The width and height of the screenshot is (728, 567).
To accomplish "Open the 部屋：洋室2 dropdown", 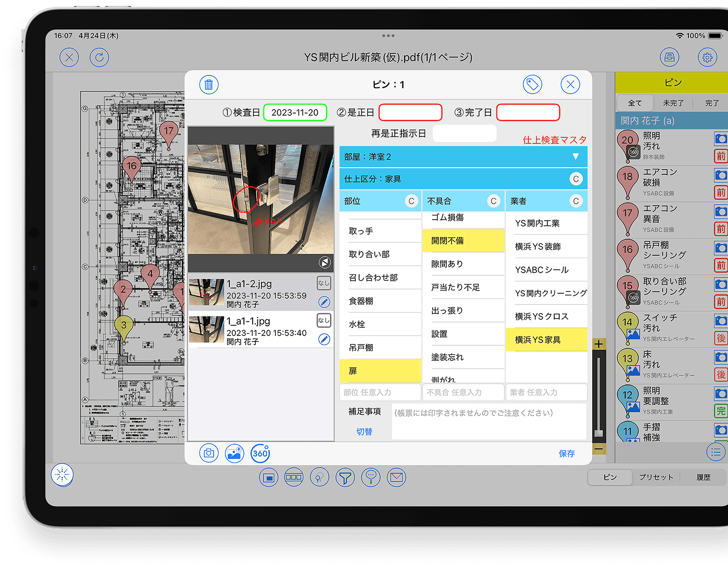I will point(576,156).
